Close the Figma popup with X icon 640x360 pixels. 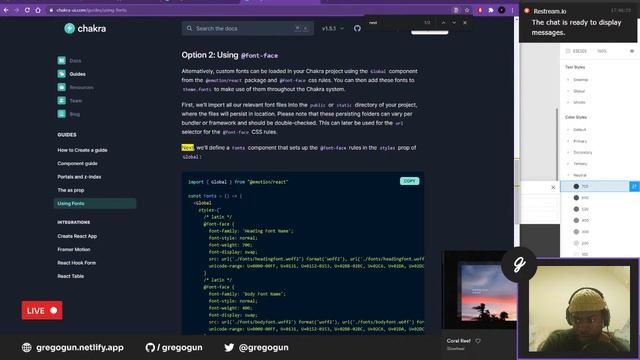click(553, 187)
